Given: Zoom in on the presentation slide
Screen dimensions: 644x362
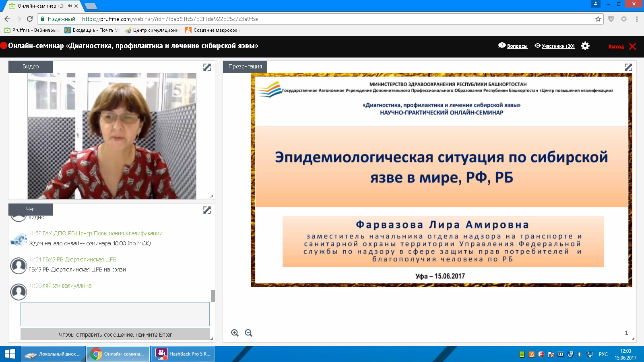Looking at the screenshot, I should (235, 333).
